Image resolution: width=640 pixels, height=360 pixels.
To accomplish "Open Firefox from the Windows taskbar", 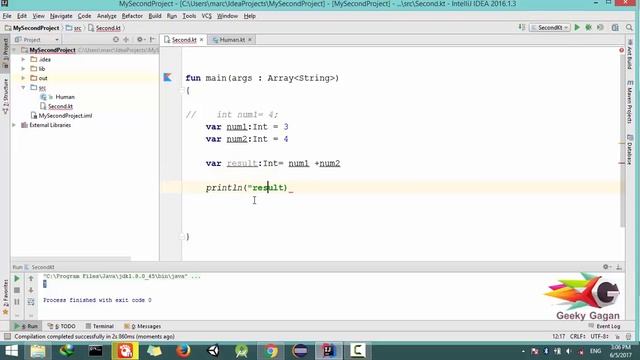I will point(183,351).
